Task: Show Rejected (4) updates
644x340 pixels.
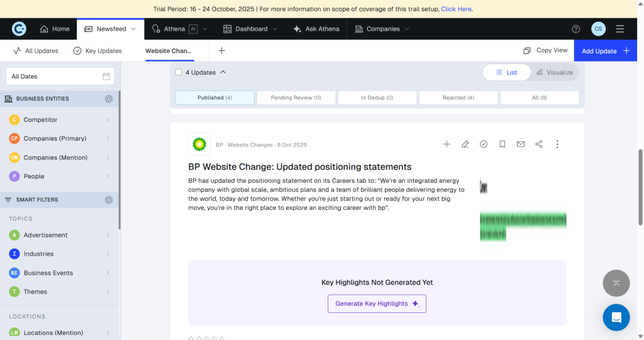Action: 458,98
